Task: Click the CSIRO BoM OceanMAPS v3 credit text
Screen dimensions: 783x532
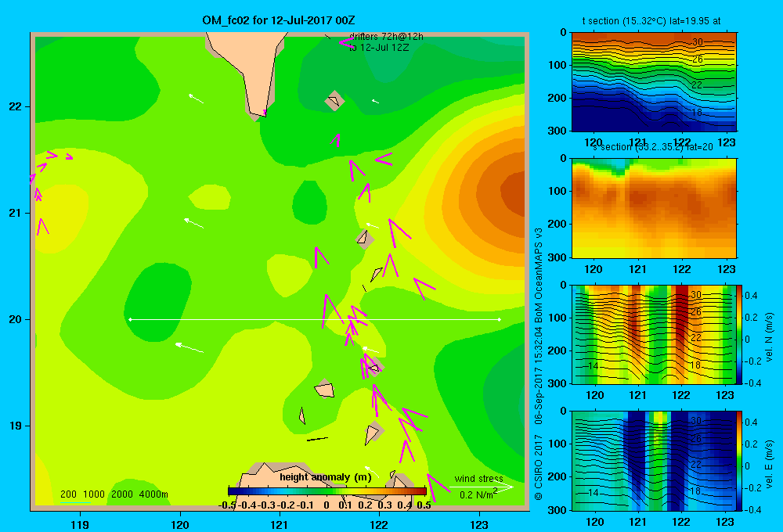Action: coord(539,364)
